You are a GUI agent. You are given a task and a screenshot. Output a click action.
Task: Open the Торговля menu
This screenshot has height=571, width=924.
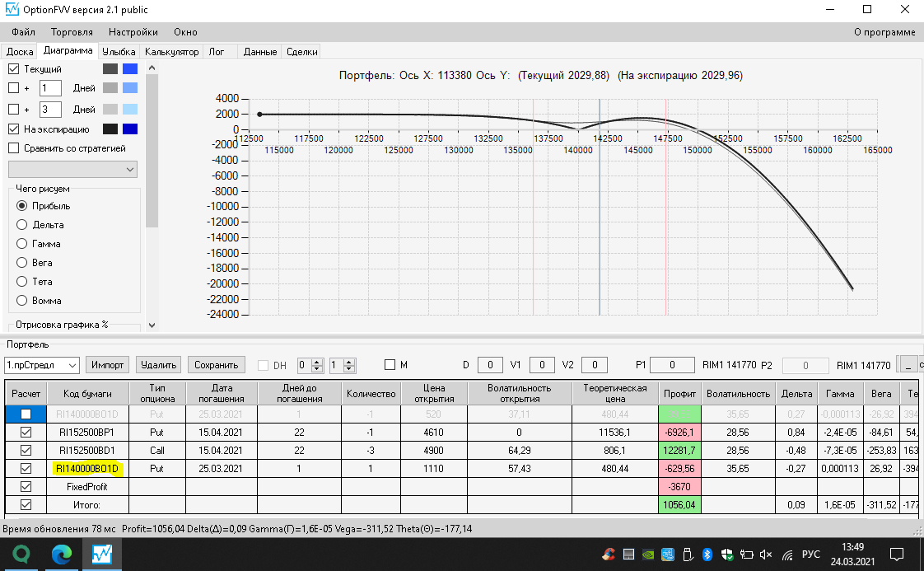coord(72,32)
